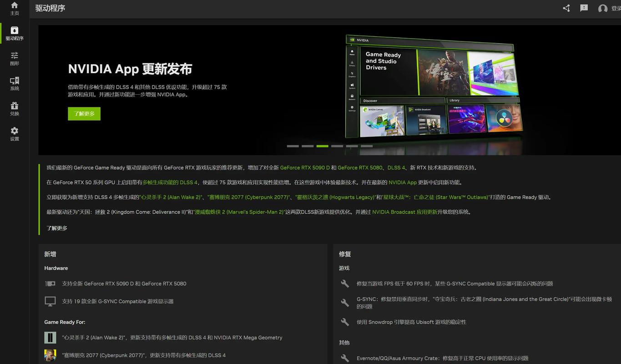Click wrench icon beside G-SYNC Indiana Jones fix

pos(345,303)
